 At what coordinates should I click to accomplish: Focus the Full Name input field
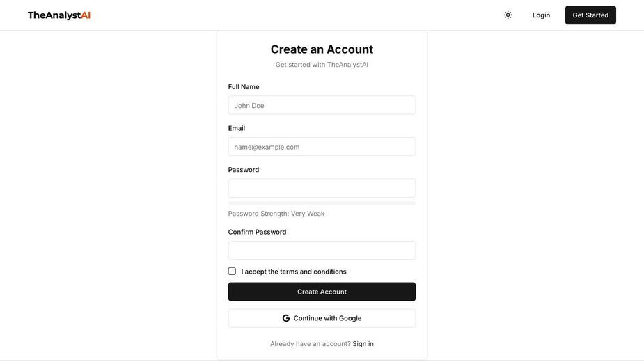[x=322, y=105]
